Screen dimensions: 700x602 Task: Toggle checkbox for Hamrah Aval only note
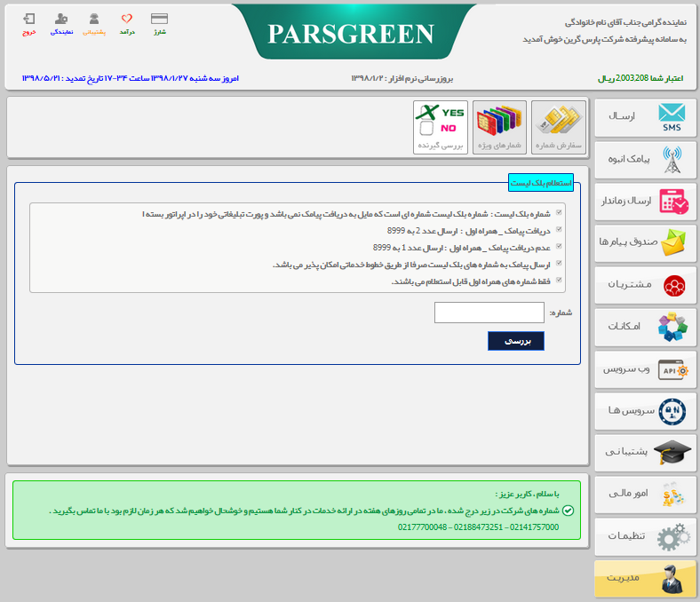pos(559,281)
